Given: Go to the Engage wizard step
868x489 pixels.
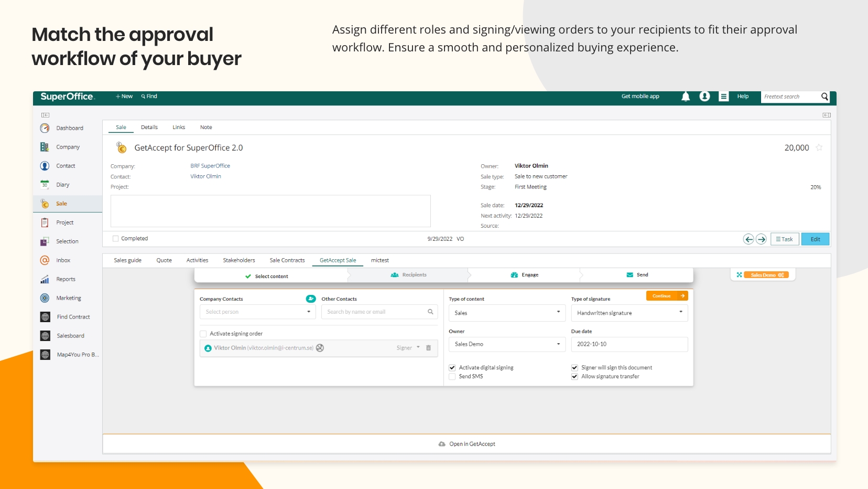Looking at the screenshot, I should [x=524, y=275].
